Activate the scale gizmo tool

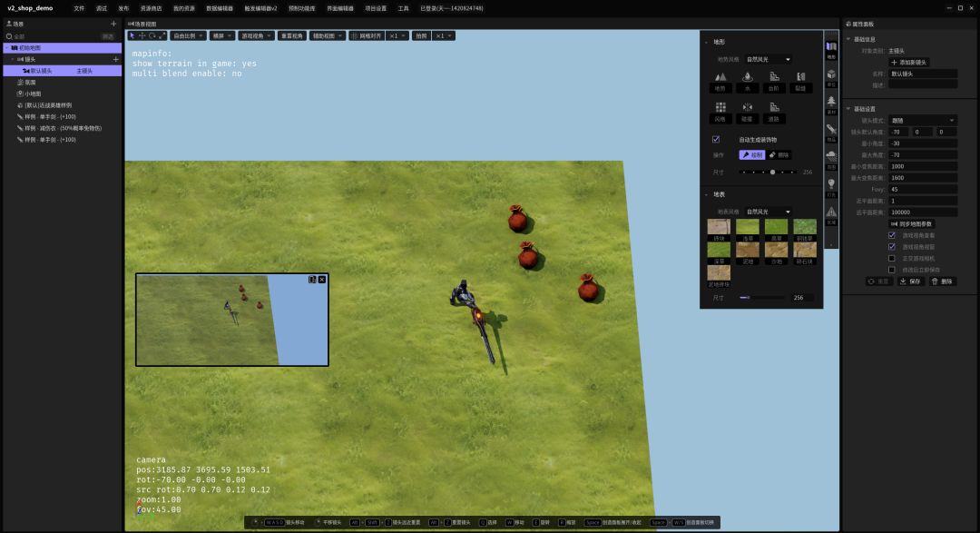[x=162, y=35]
